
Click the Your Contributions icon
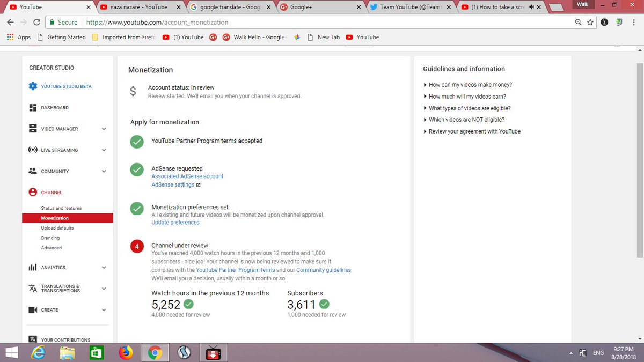pos(33,339)
